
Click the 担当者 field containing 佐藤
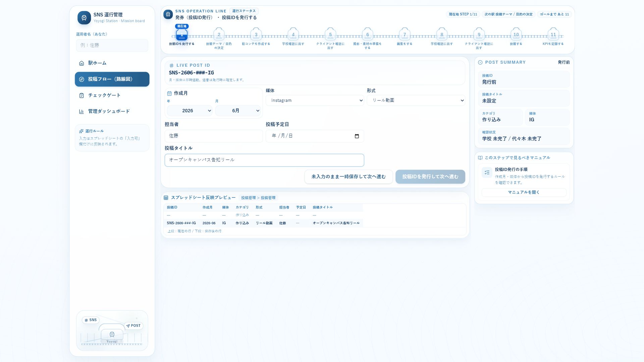(214, 136)
